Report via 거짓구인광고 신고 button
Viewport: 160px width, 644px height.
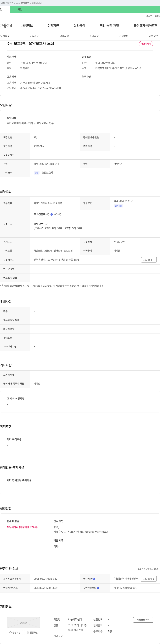point(148,569)
